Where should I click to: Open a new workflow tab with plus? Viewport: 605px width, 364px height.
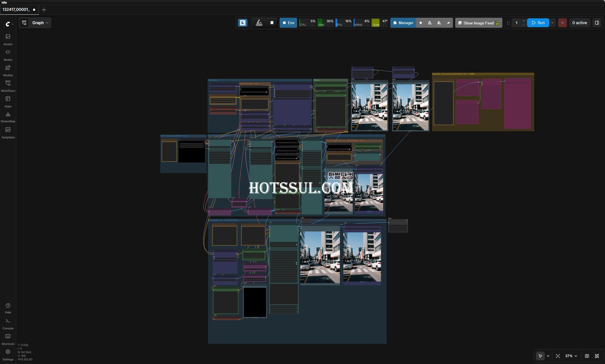click(44, 10)
